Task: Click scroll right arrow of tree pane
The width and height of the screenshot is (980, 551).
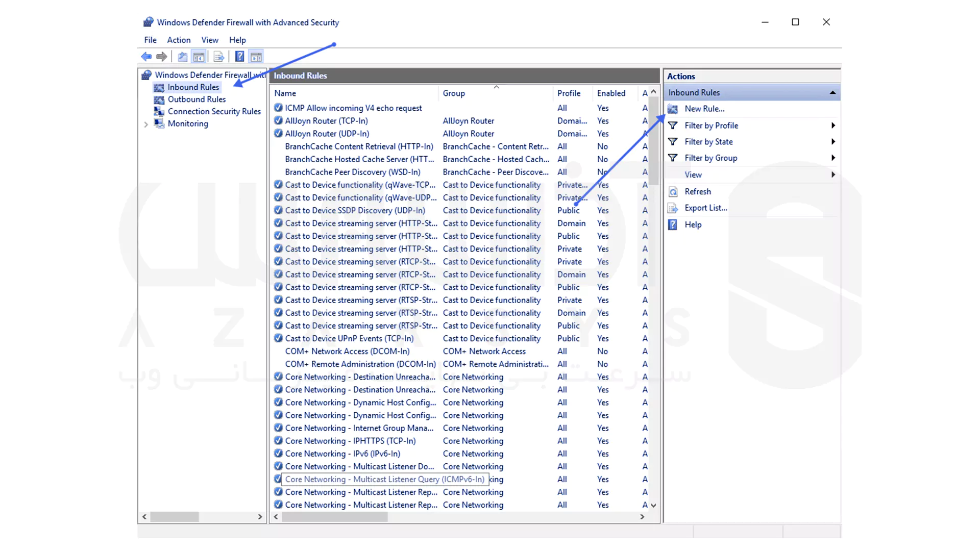Action: point(260,517)
